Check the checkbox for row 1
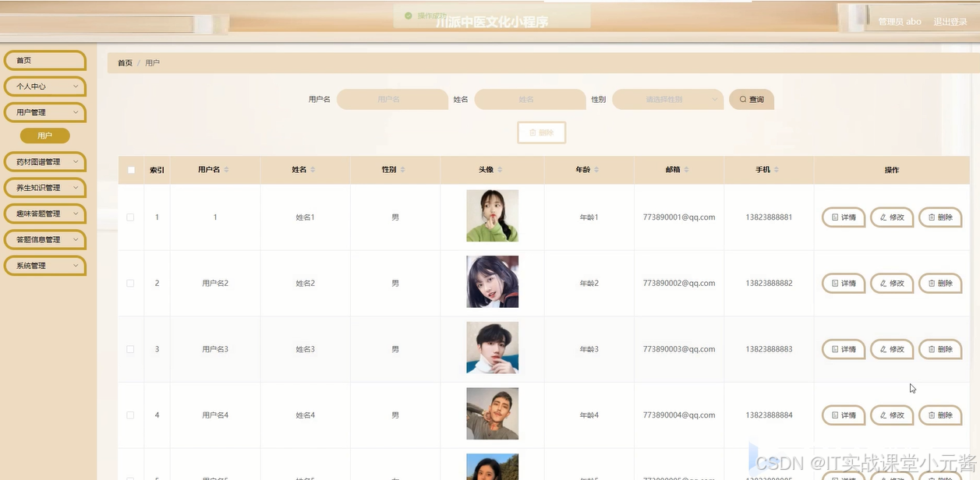Viewport: 980px width, 480px height. (x=130, y=217)
